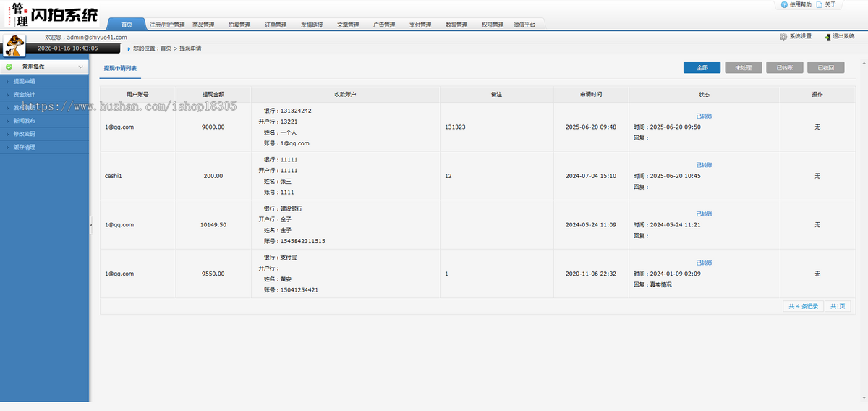The height and width of the screenshot is (411, 868).
Task: Click the breadcrumb arrow before 您的位置
Action: tap(129, 48)
